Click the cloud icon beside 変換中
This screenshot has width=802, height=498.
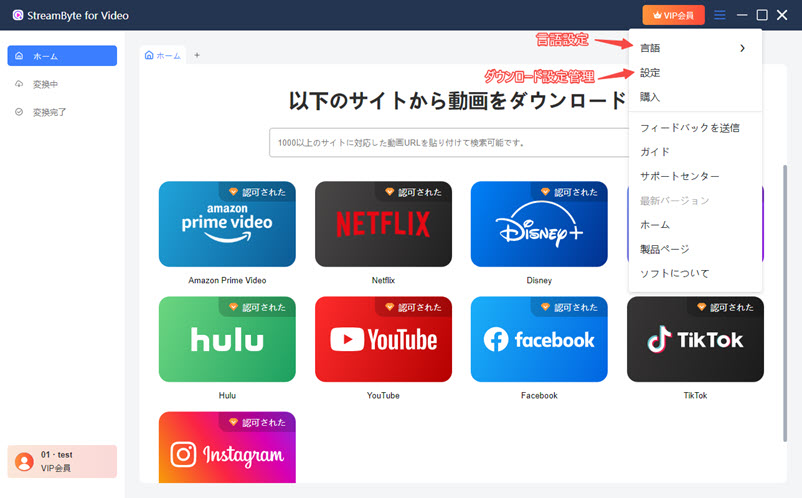point(19,84)
